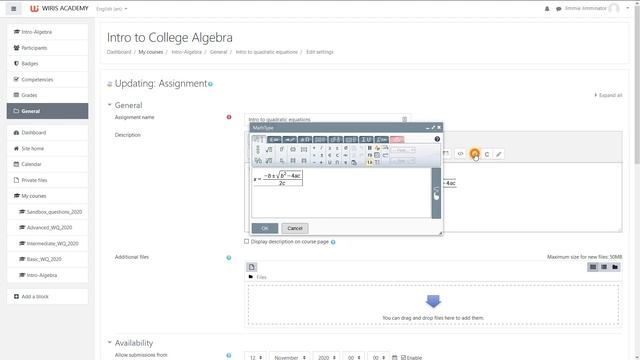640x360 pixels.
Task: Insert a square root in MathType
Action: (269, 149)
